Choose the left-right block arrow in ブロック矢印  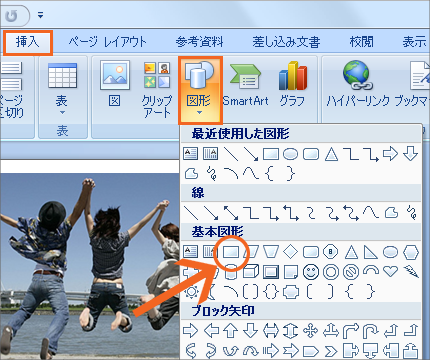click(x=271, y=331)
